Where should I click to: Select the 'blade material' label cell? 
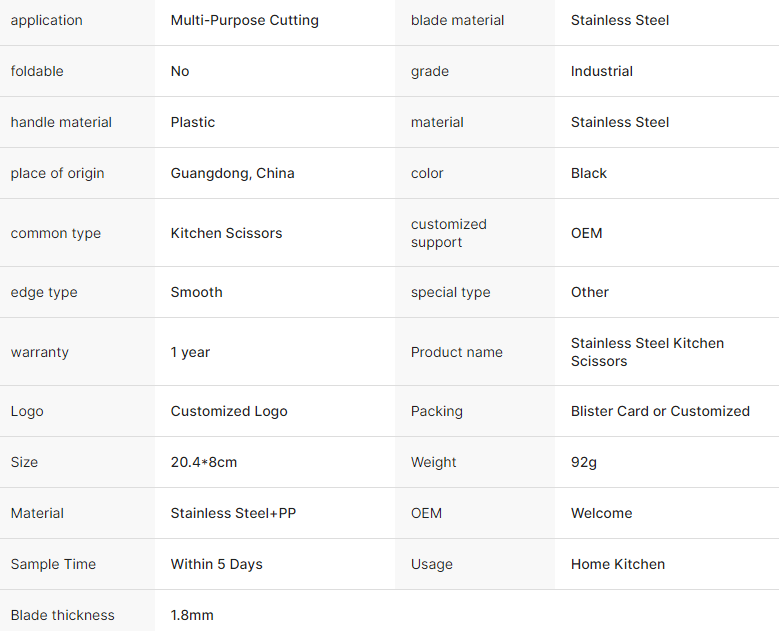click(457, 20)
